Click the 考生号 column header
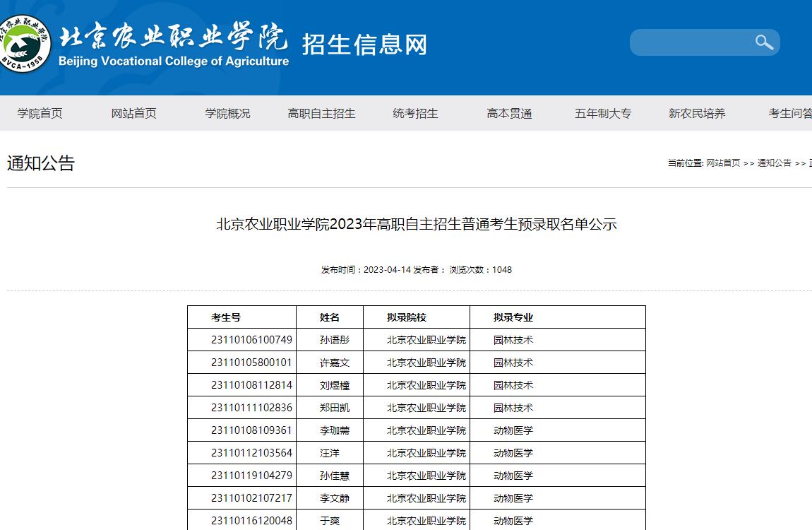This screenshot has width=812, height=530. pos(226,317)
